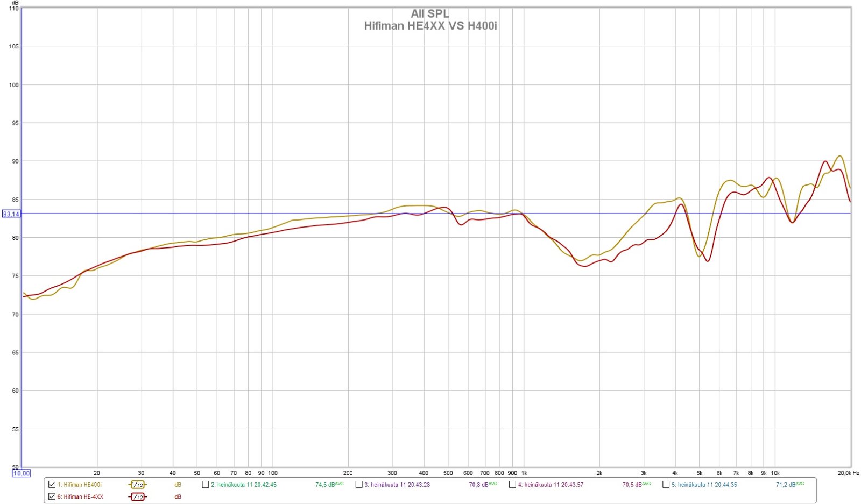
Task: Click the 70,8 dB AVG value of measurement 3
Action: point(482,485)
